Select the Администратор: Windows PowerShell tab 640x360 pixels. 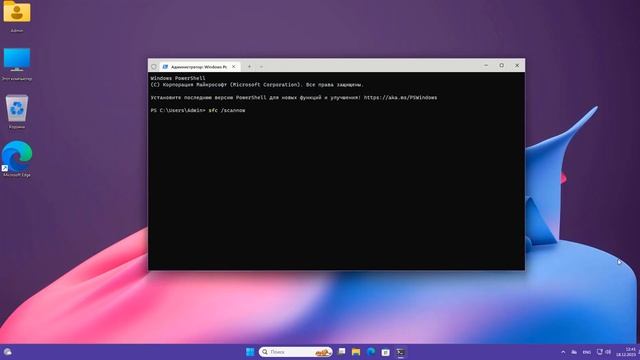pos(199,67)
